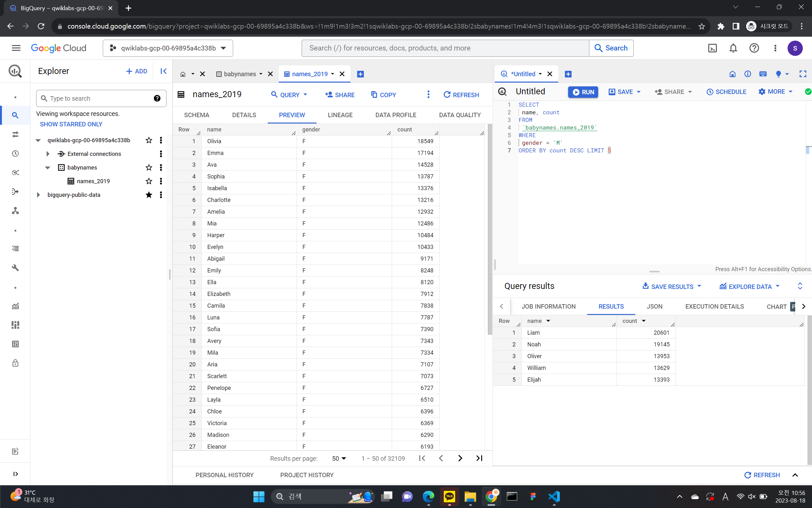Star the names_2019 table
Viewport: 812px width, 508px height.
tap(149, 181)
